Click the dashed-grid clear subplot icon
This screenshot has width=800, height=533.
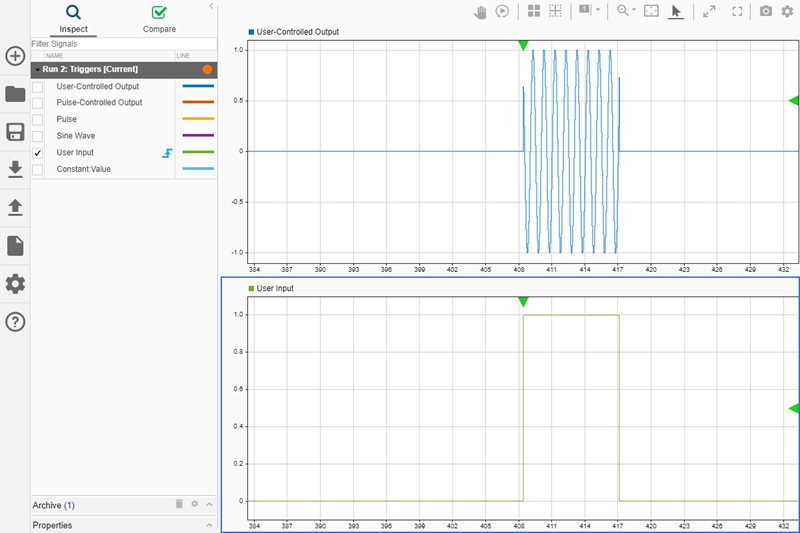point(555,11)
